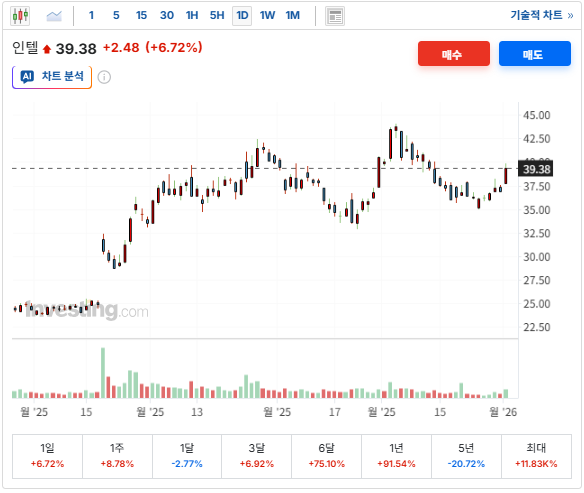Select the 1 minute interval
The height and width of the screenshot is (493, 584).
pos(91,15)
